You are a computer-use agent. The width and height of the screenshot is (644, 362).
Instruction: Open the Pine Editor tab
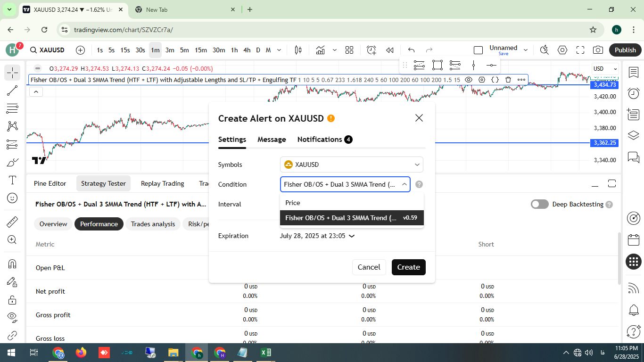click(50, 183)
